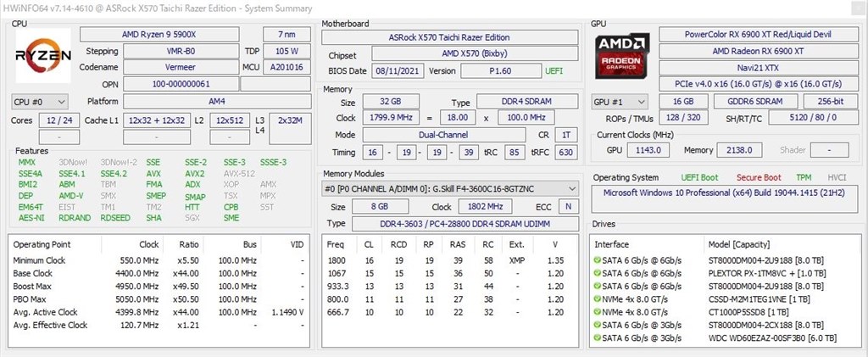Click the UEFI Boot indicator
This screenshot has height=357, width=868.
[699, 178]
